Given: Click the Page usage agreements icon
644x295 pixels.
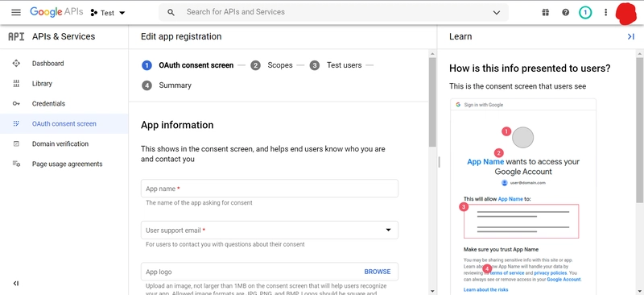Looking at the screenshot, I should (x=16, y=164).
